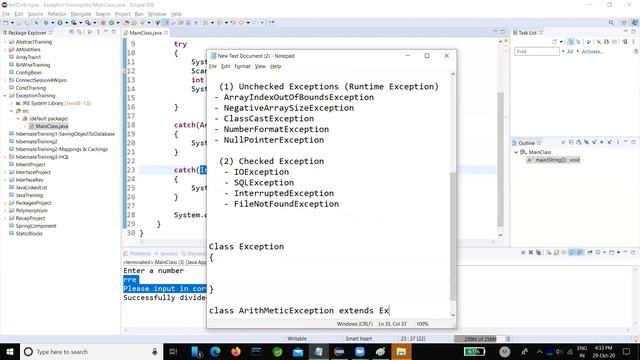Click the Sort icon in Outline toolbar
The image size is (640, 360).
point(579,142)
